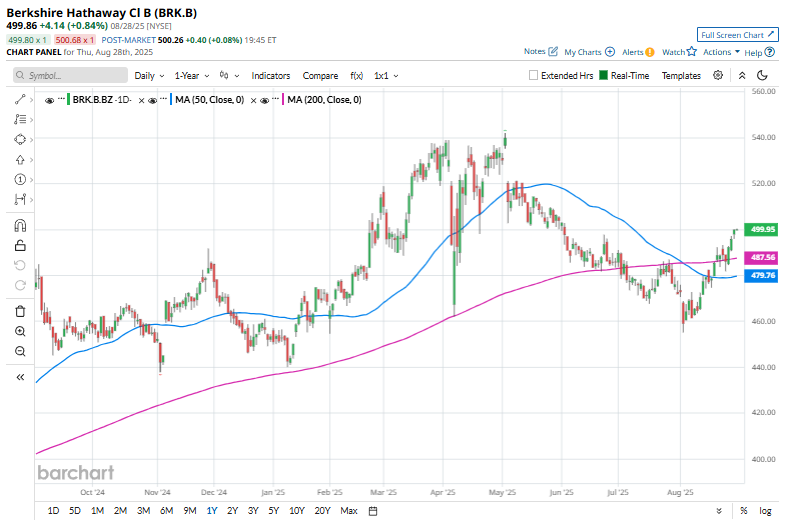Open the candlestick chart type icon

(224, 75)
